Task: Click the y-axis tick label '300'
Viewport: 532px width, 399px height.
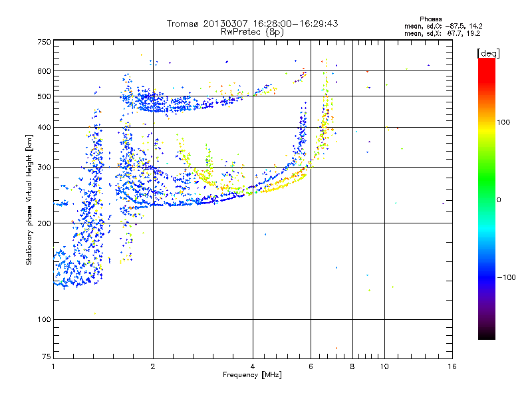Action: tap(44, 167)
